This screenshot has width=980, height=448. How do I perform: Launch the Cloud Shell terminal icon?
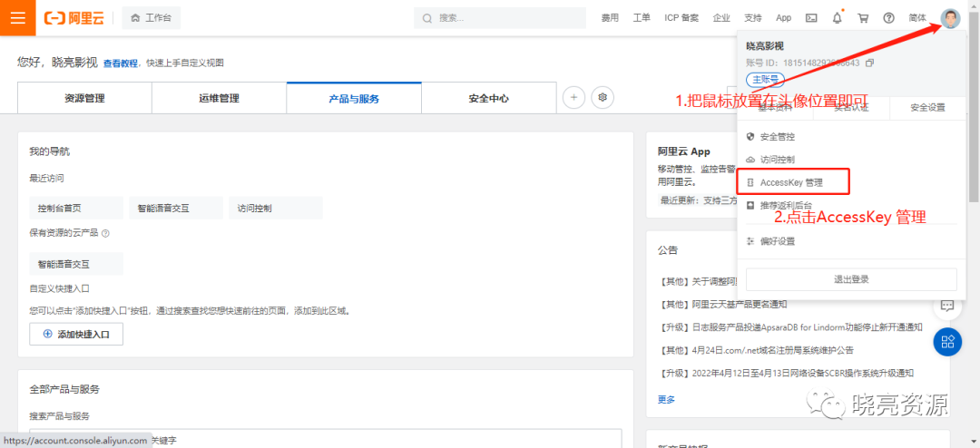click(x=811, y=18)
